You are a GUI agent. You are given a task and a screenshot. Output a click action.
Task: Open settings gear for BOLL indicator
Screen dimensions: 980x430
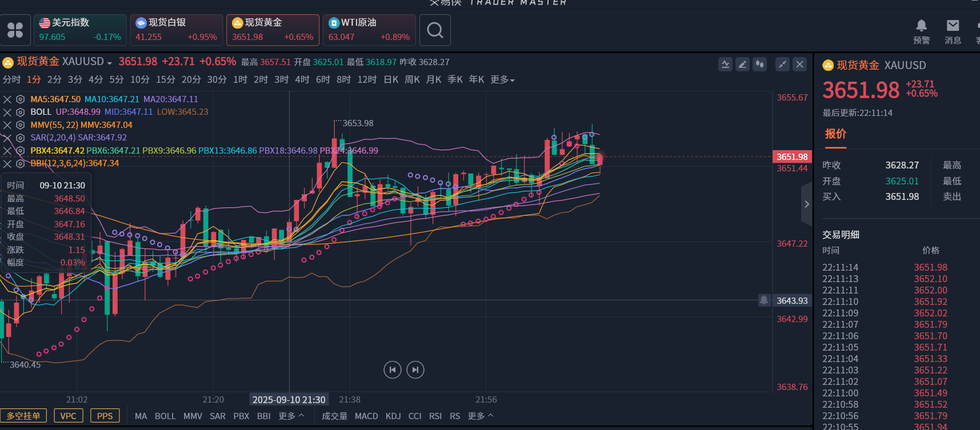tap(20, 112)
